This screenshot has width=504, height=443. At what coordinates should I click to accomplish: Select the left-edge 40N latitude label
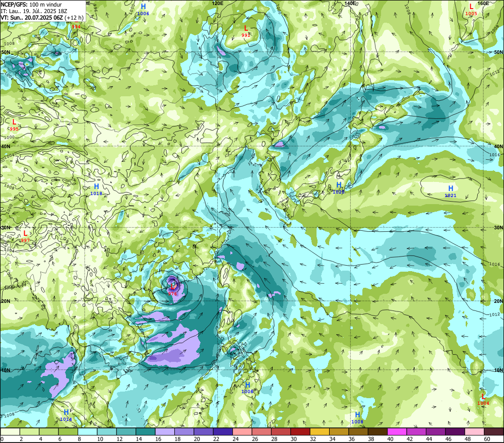[6, 146]
